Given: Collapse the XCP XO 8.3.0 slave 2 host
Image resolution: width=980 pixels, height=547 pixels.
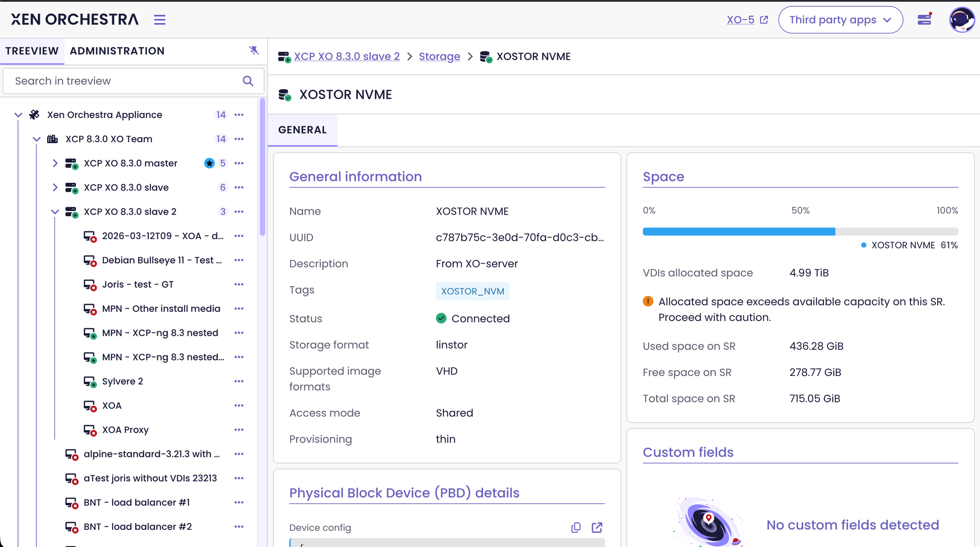Looking at the screenshot, I should coord(55,212).
